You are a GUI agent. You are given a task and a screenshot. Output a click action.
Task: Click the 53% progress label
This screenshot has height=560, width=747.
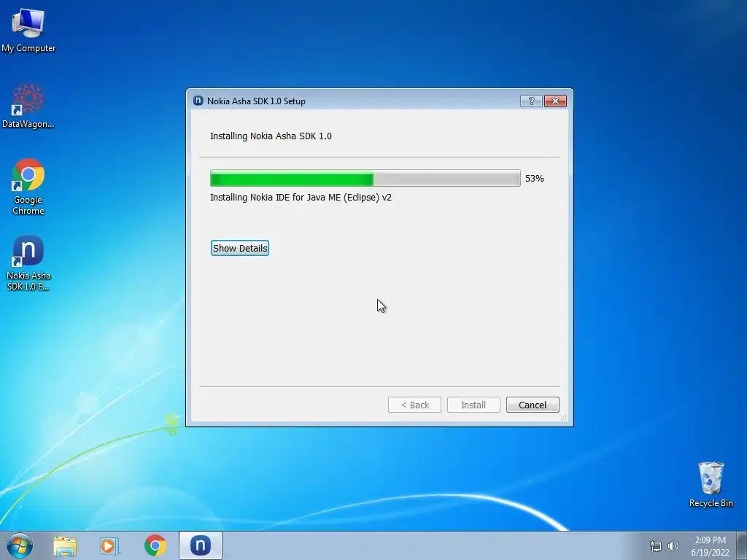point(535,179)
